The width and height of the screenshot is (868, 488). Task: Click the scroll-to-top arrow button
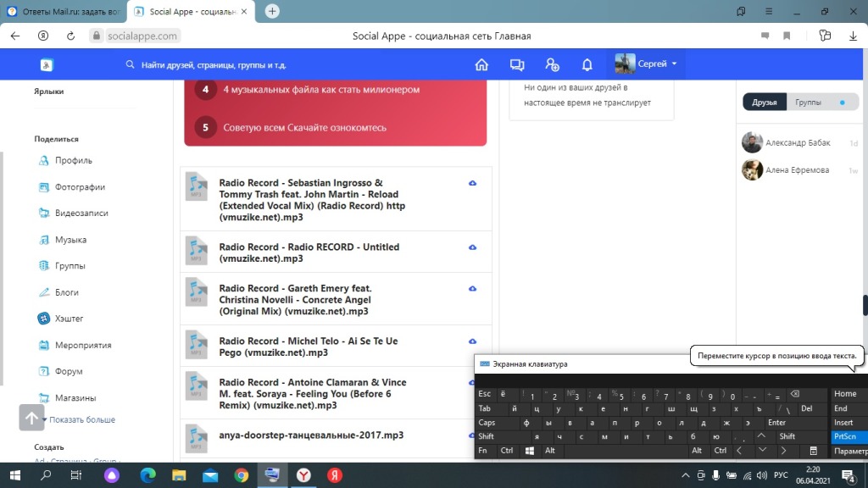click(x=31, y=417)
